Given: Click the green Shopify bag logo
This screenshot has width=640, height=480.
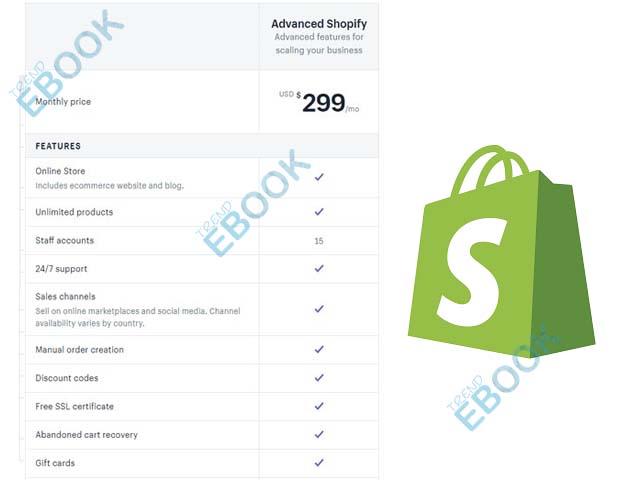Looking at the screenshot, I should tap(502, 251).
